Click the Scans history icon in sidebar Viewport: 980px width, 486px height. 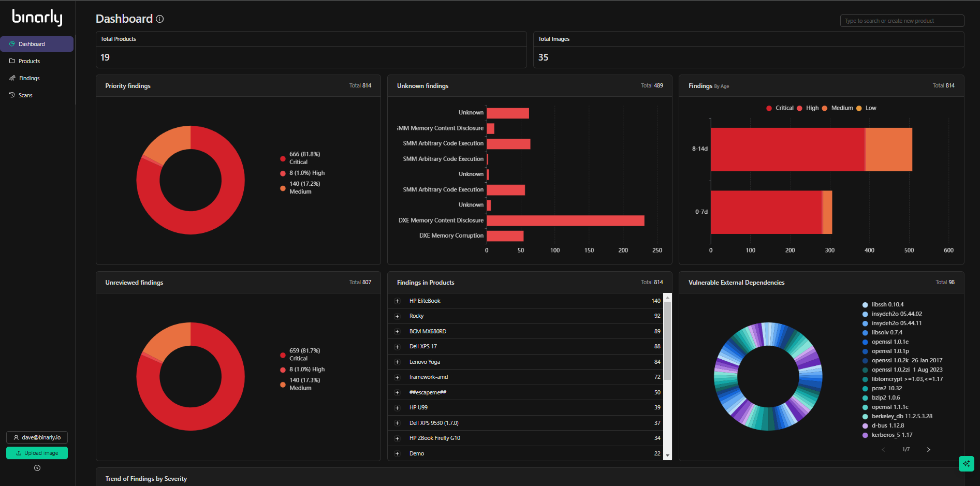point(12,95)
